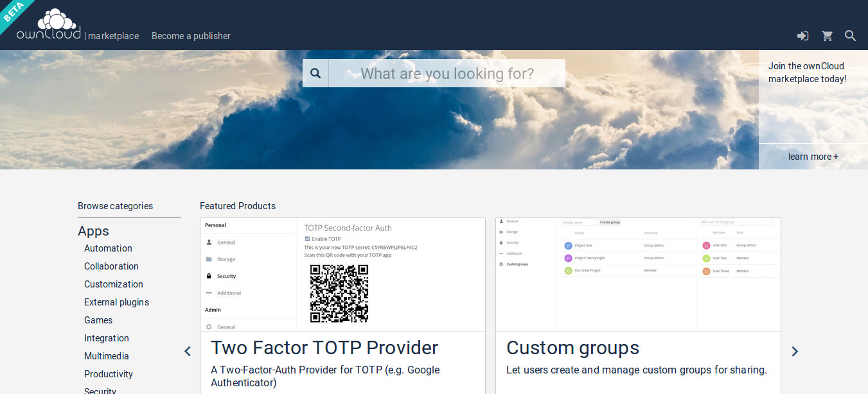Viewport: 868px width, 394px height.
Task: Click learn more + link
Action: 813,157
